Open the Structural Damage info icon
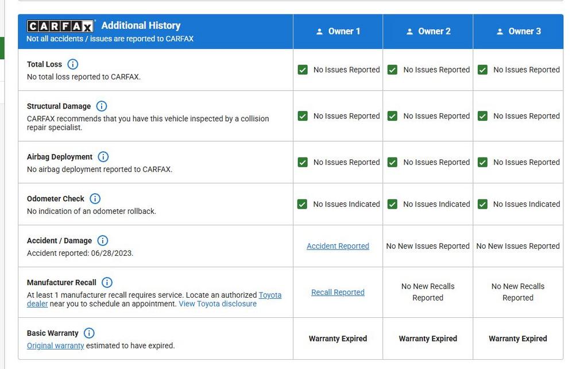This screenshot has width=588, height=369. (102, 106)
